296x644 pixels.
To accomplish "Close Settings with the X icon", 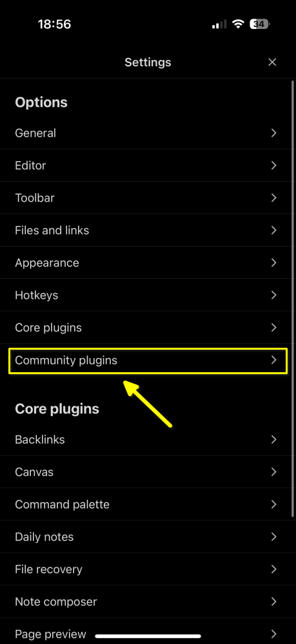I will pos(272,62).
